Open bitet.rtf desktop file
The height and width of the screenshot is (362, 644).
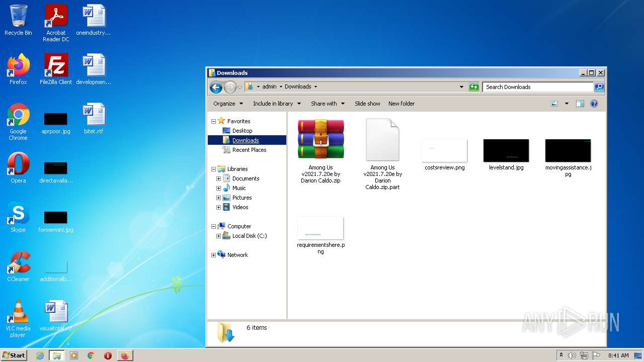pos(94,118)
